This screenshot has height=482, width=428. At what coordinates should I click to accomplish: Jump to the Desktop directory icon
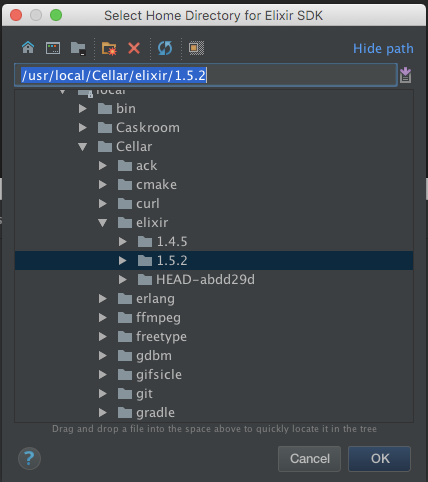pos(53,48)
